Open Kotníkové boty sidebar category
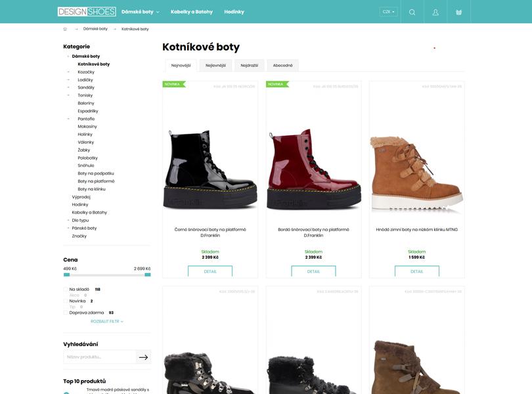The height and width of the screenshot is (394, 532). click(94, 64)
